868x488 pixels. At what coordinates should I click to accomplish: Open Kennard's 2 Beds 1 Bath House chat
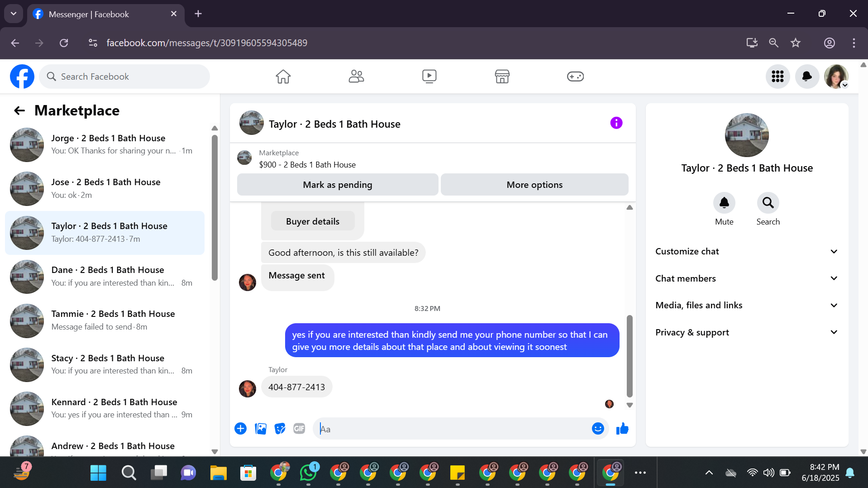coord(105,408)
